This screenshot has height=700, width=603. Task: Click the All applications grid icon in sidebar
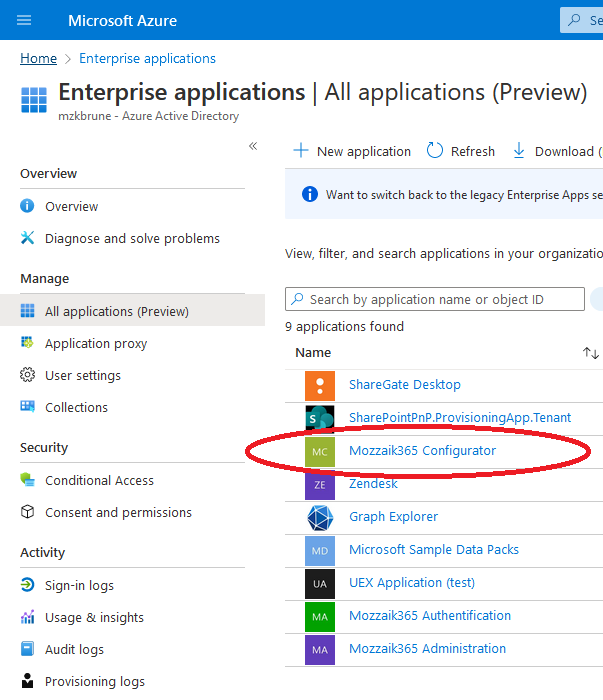tap(27, 311)
